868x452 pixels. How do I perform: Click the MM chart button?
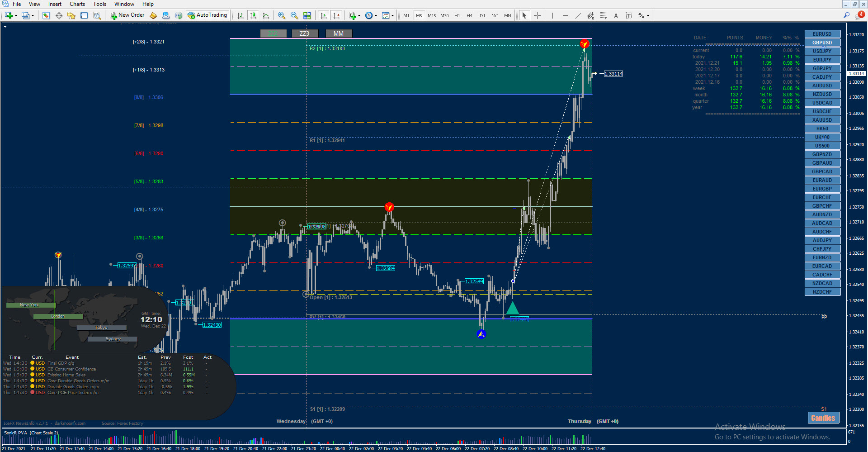click(339, 33)
